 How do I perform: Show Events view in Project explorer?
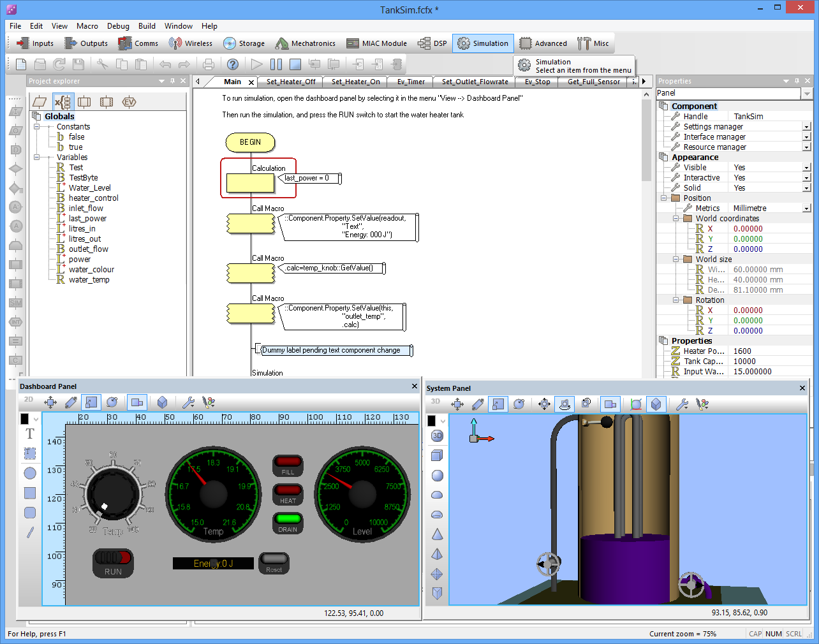tap(129, 101)
